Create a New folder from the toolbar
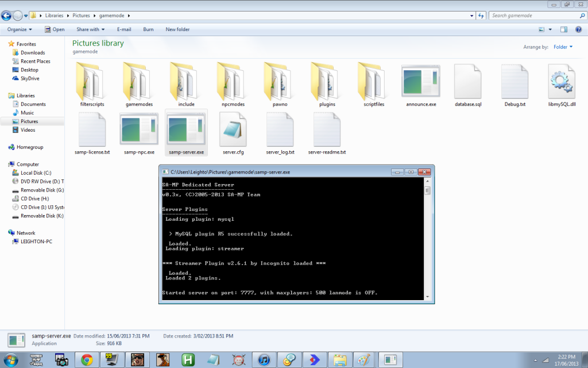This screenshot has width=588, height=368. coord(177,29)
